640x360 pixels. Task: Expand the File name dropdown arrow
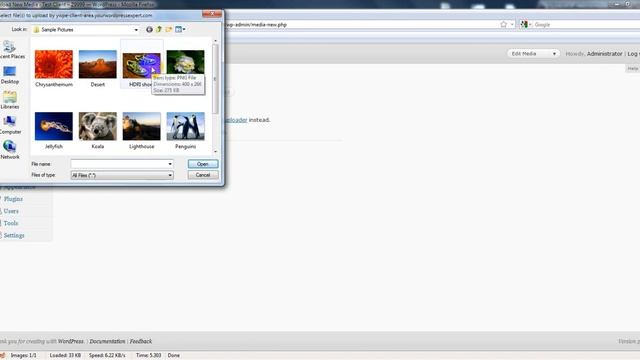170,164
